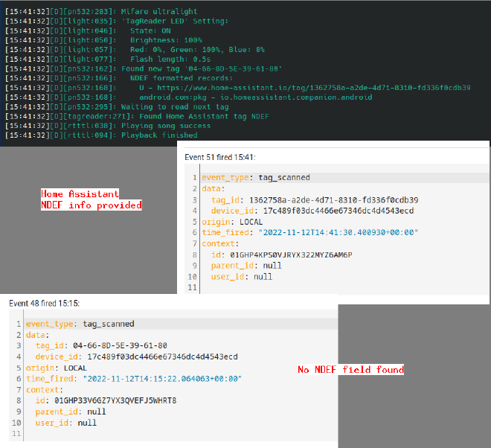Click 'context:' line in Event 48
Viewport: 491px width, 448px height.
pos(45,390)
